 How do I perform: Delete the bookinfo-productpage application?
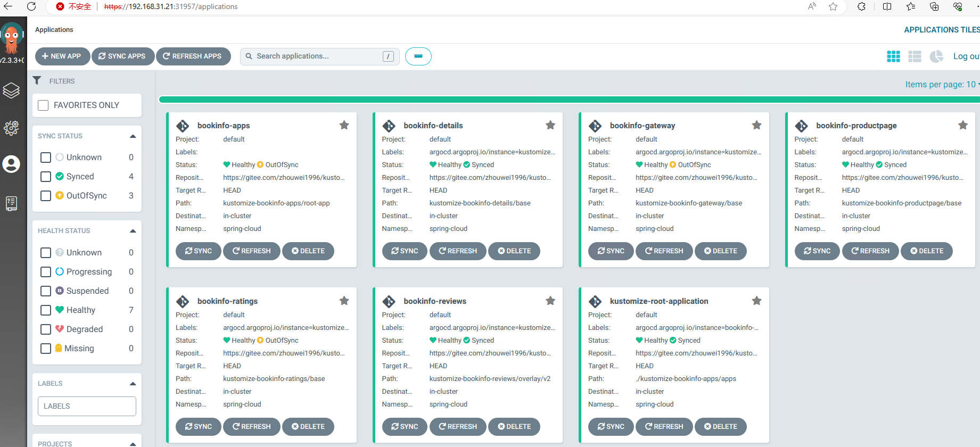coord(927,251)
